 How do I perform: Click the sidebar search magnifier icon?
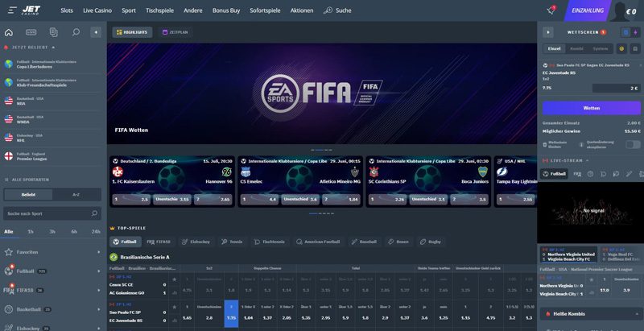click(76, 32)
